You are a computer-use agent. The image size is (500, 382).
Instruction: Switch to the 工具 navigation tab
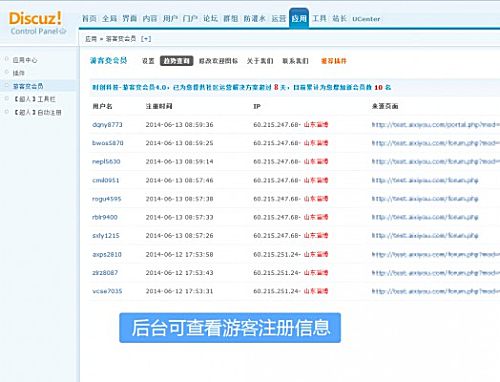[x=319, y=19]
